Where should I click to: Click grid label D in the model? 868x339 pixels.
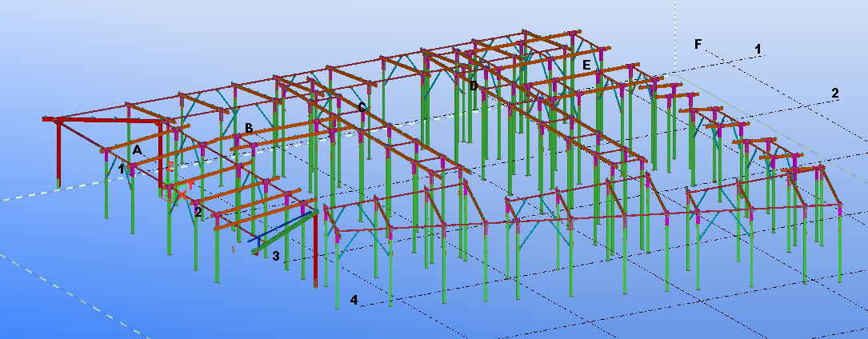point(474,86)
